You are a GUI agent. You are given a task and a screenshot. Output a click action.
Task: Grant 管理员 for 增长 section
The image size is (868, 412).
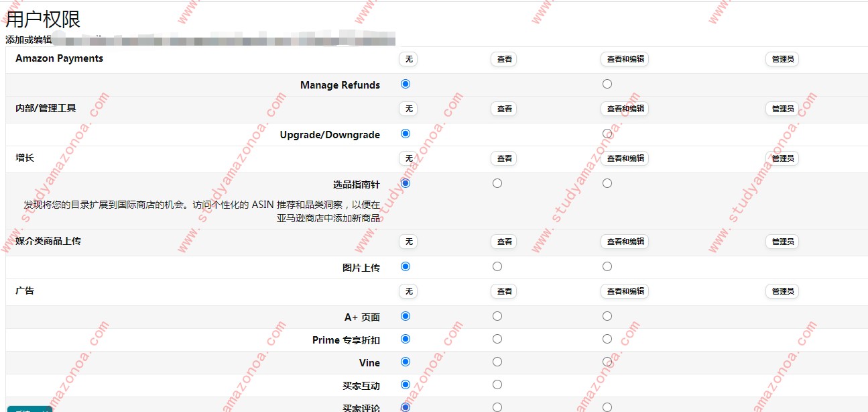pos(782,158)
